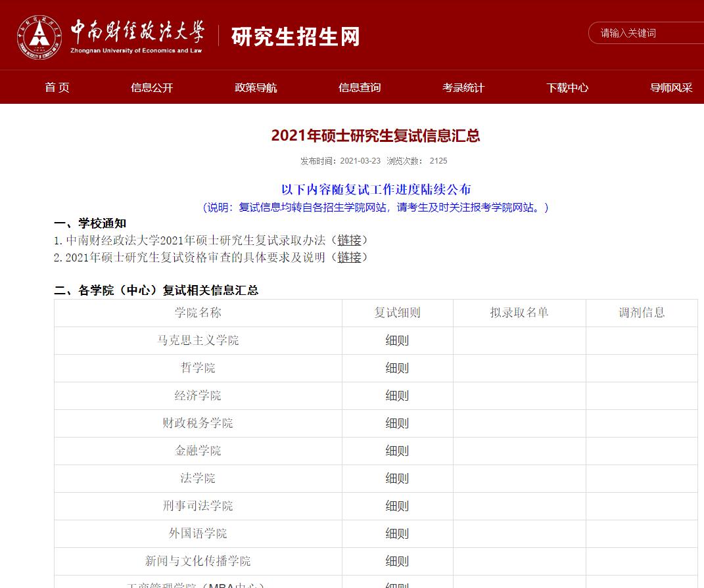Screen dimensions: 704x588
Task: Open the 经济学院 细则 link
Action: click(x=397, y=396)
